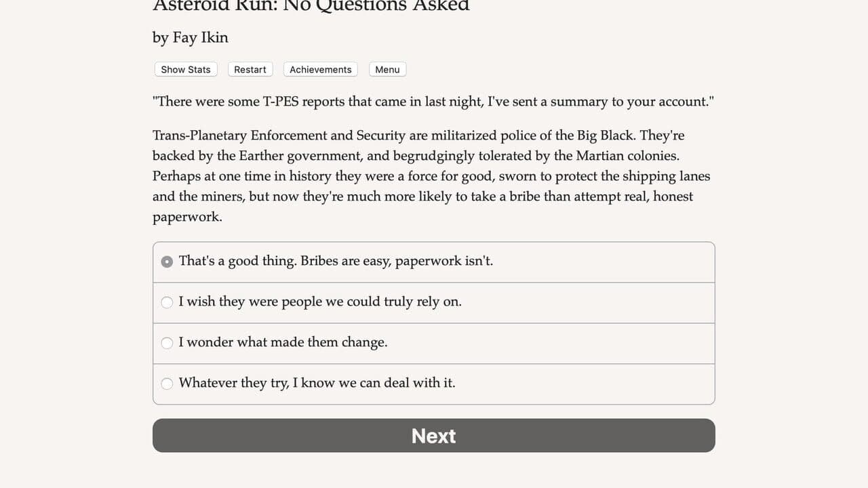This screenshot has height=488, width=868.
Task: Open the Menu button
Action: [x=387, y=69]
